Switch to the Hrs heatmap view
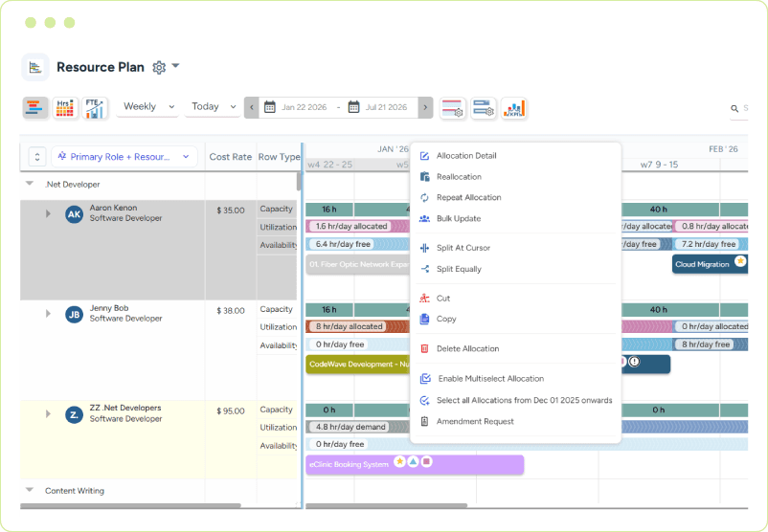The width and height of the screenshot is (768, 532). click(65, 108)
